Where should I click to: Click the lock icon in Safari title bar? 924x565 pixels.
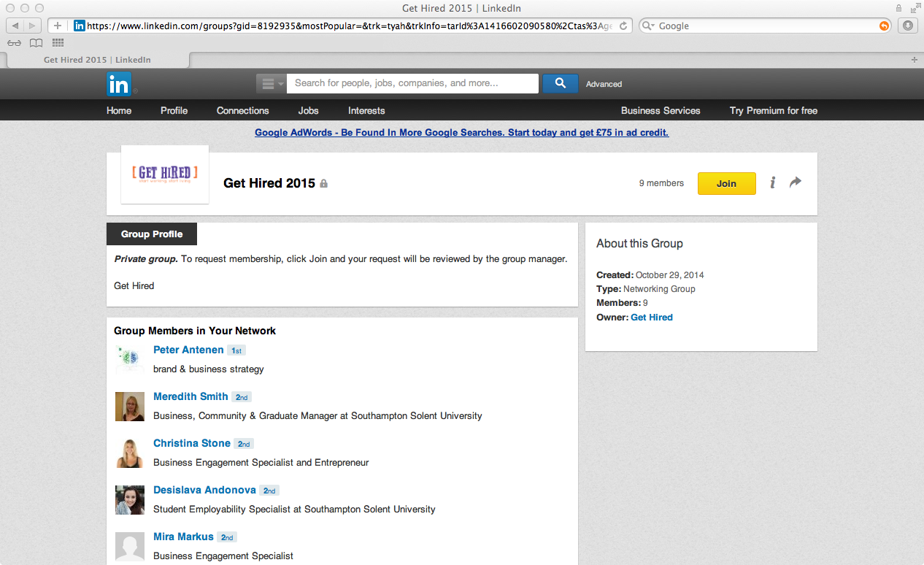coord(899,8)
